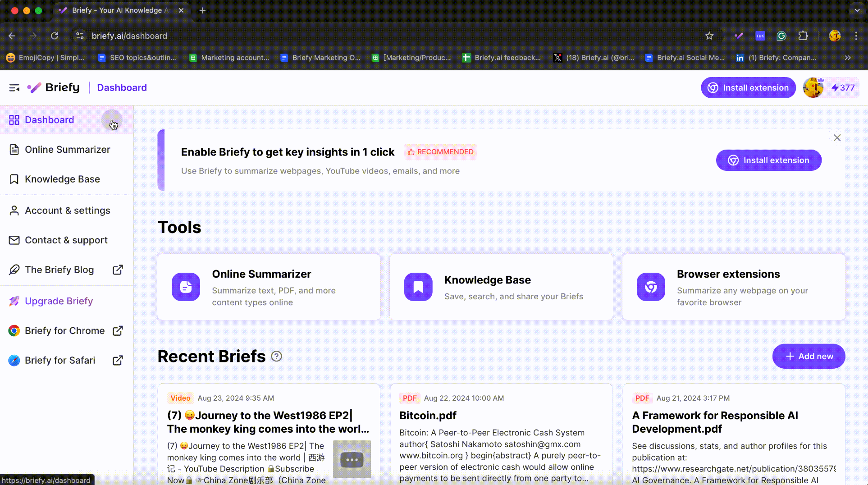Open the Knowledge Base tool card
The width and height of the screenshot is (868, 485).
click(x=501, y=287)
